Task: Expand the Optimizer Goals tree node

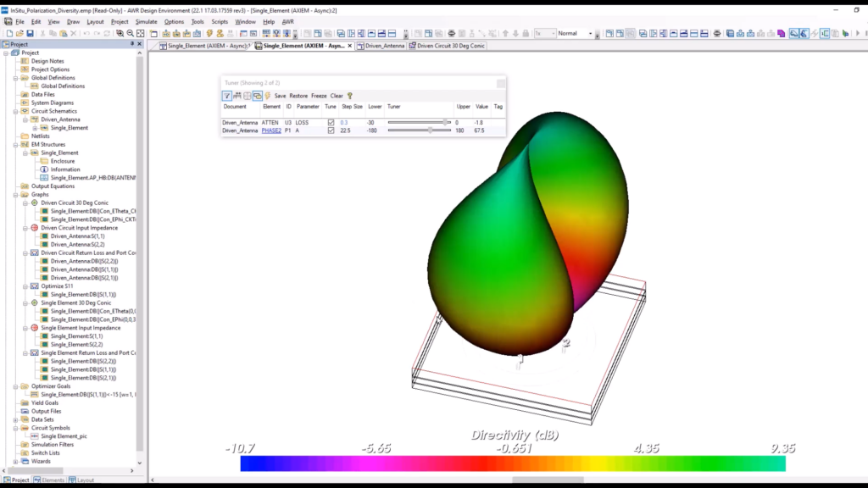Action: tap(15, 386)
